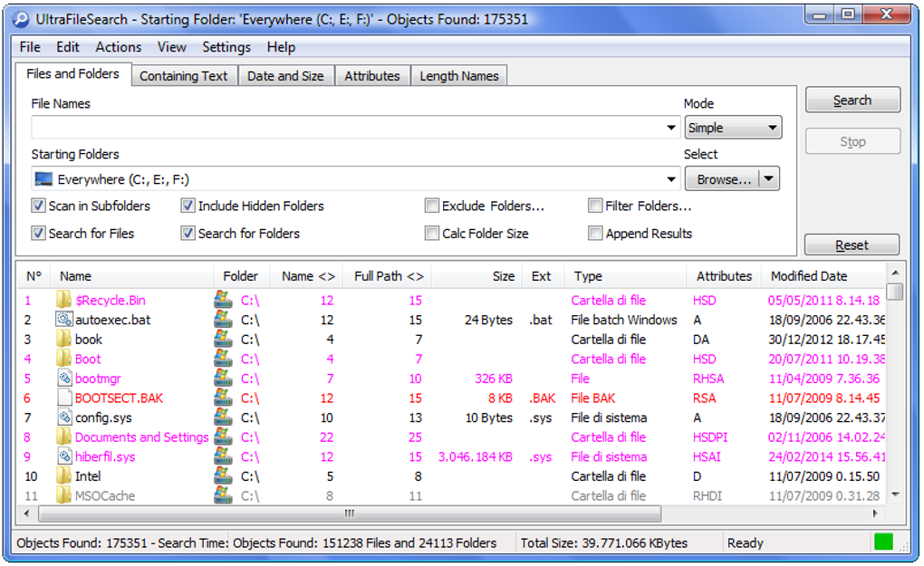Open the Actions menu
924x566 pixels.
click(119, 47)
